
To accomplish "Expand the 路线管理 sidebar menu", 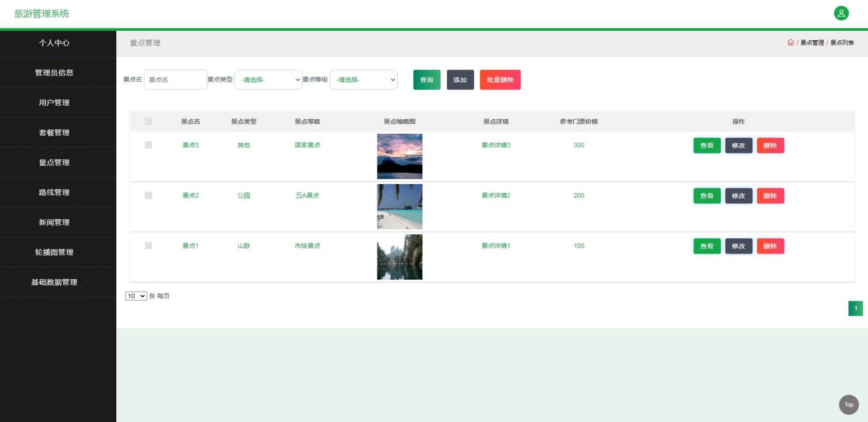I will (58, 192).
